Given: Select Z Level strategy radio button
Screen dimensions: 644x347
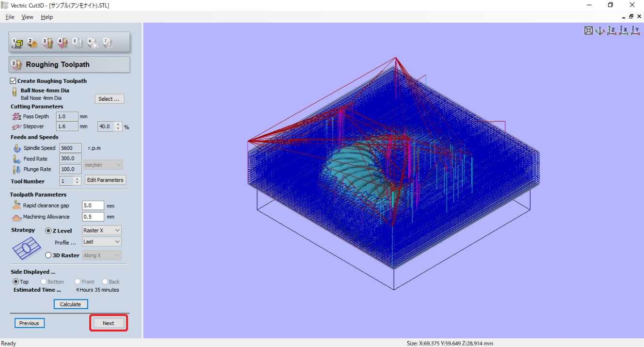Looking at the screenshot, I should [x=48, y=231].
